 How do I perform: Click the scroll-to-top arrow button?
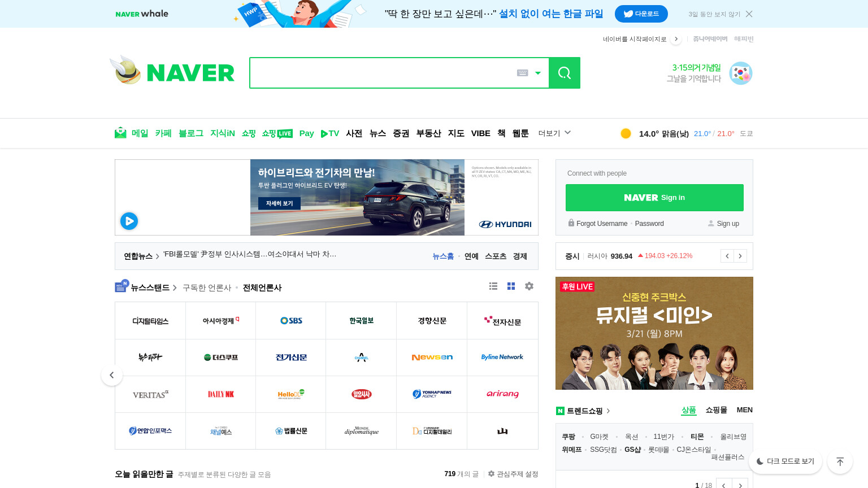840,461
